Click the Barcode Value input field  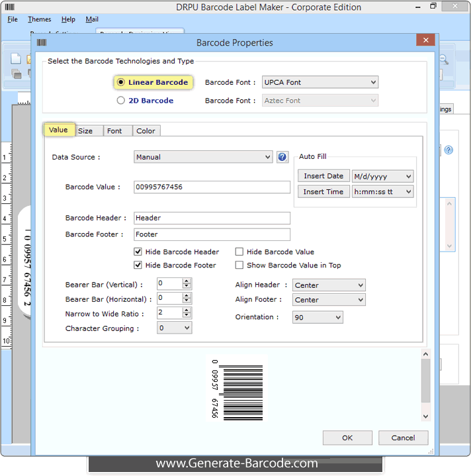point(212,187)
